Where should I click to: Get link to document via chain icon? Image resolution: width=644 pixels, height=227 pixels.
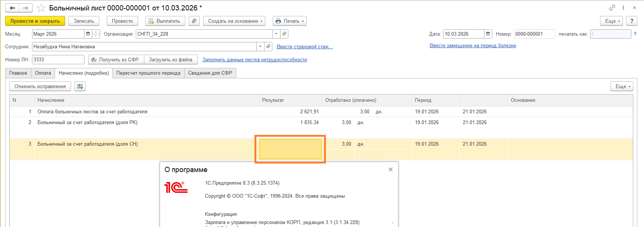(612, 8)
